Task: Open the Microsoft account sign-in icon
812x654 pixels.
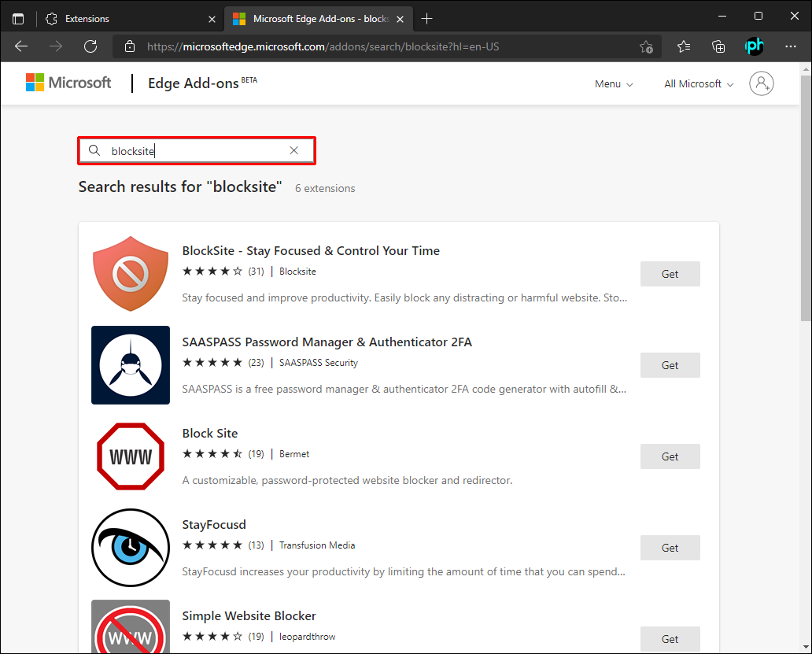Action: pyautogui.click(x=761, y=83)
